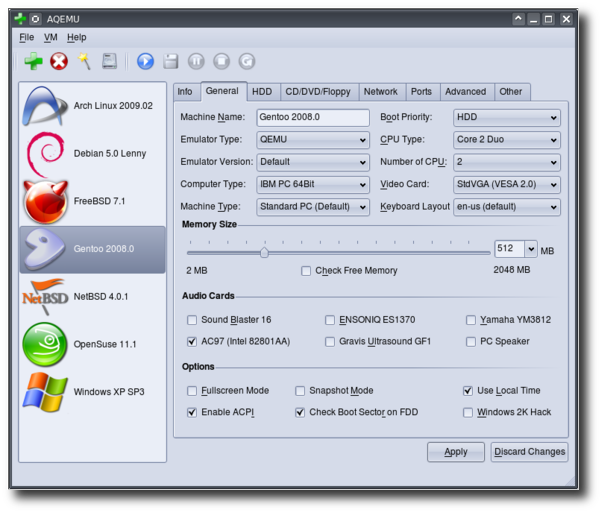
Task: Open the Ports tab
Action: click(421, 92)
